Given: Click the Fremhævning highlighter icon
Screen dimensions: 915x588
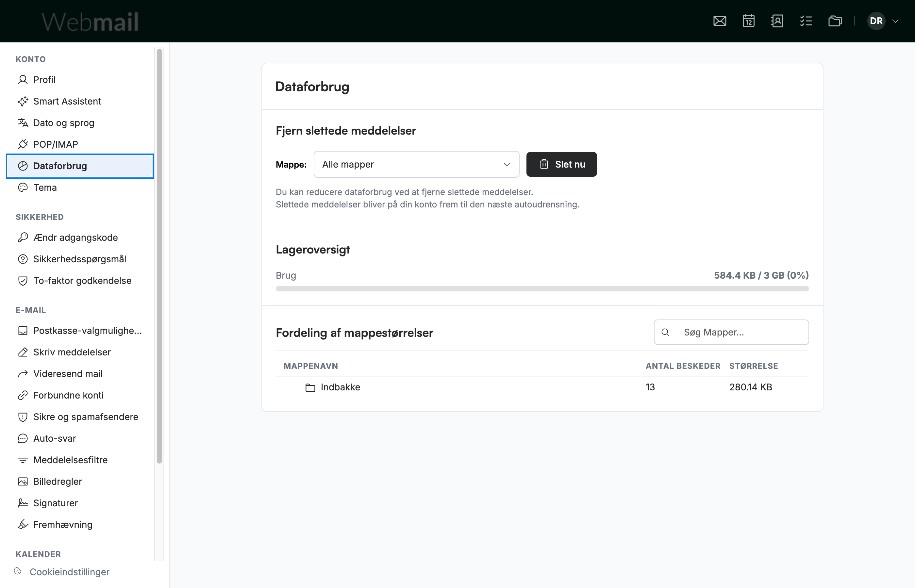Looking at the screenshot, I should [23, 525].
